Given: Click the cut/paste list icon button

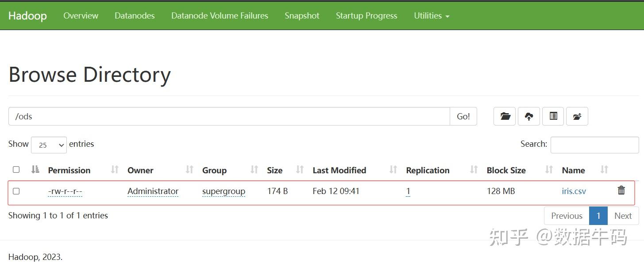Looking at the screenshot, I should (553, 116).
